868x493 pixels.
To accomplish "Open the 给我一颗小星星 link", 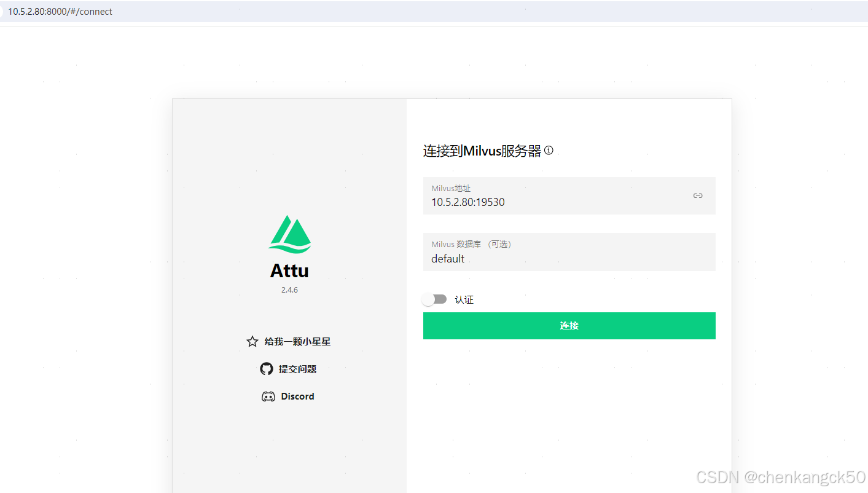I will pos(298,342).
